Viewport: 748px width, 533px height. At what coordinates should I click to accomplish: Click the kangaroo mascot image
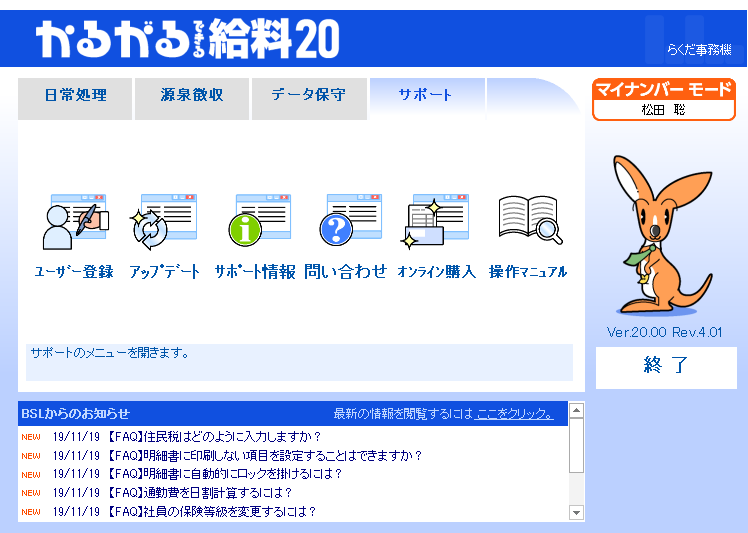pos(663,236)
